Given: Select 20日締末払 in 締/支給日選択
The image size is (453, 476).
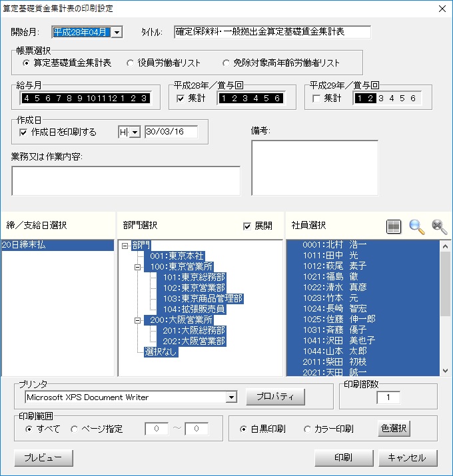Looking at the screenshot, I should click(x=57, y=245).
